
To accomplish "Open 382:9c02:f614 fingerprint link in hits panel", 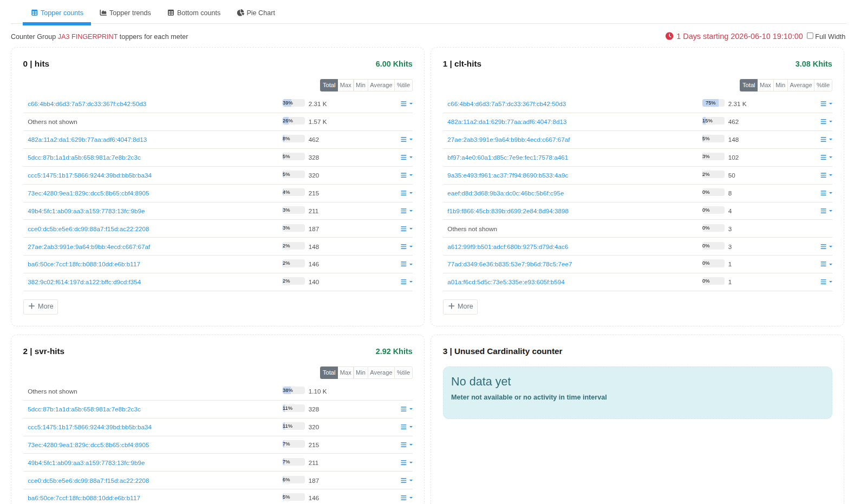I will [84, 282].
